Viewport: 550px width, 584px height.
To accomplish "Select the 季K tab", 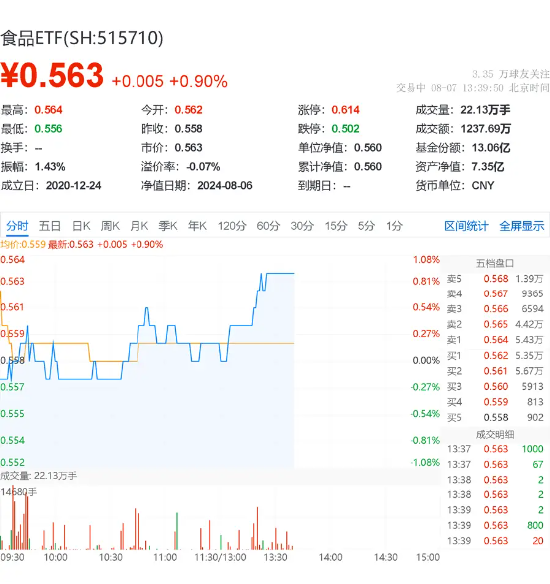I will 168,226.
